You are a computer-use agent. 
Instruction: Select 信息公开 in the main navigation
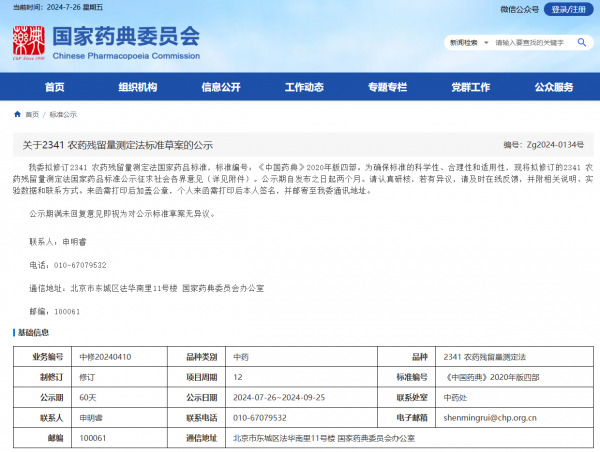coord(221,87)
